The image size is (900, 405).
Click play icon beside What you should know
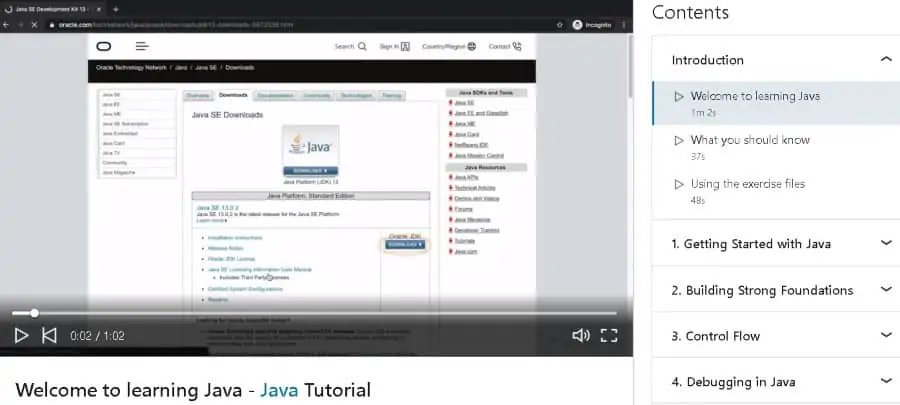679,140
